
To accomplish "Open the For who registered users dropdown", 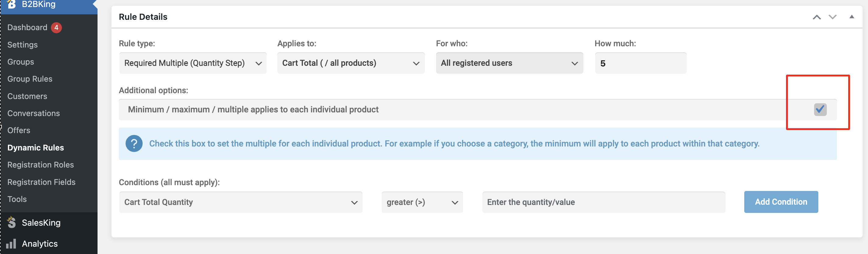I will point(510,63).
